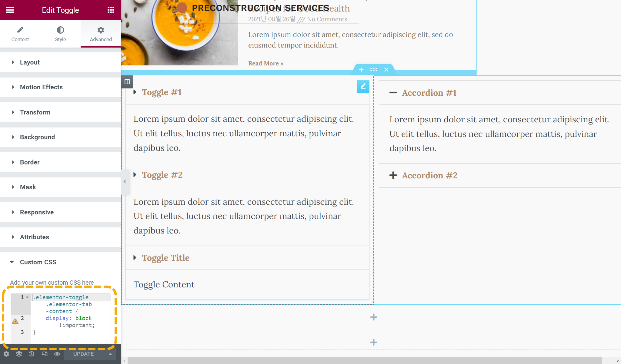Click the pencil edit icon on Toggle widget

pos(363,86)
